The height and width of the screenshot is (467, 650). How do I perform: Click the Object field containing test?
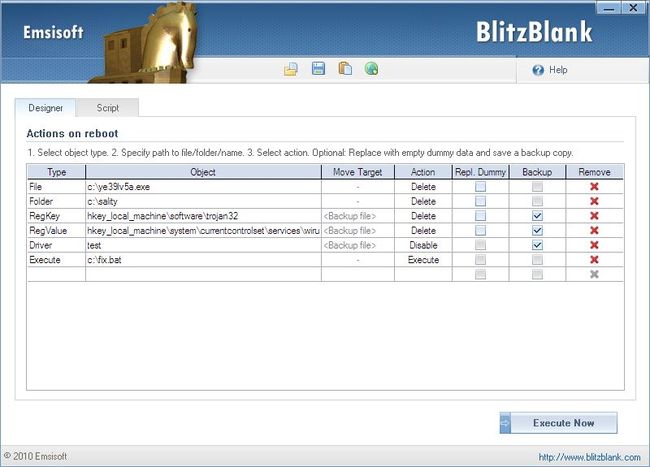coord(203,245)
